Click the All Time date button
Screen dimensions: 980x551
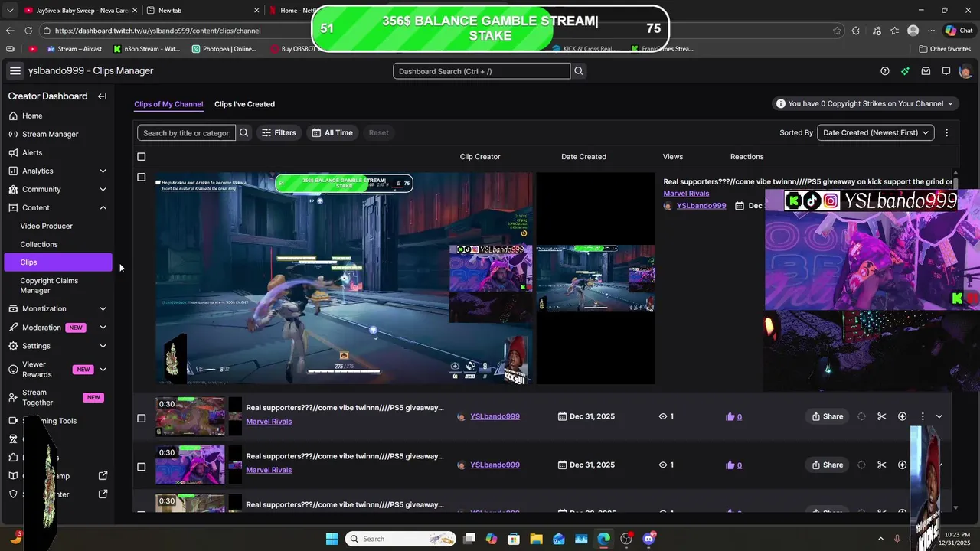[332, 132]
